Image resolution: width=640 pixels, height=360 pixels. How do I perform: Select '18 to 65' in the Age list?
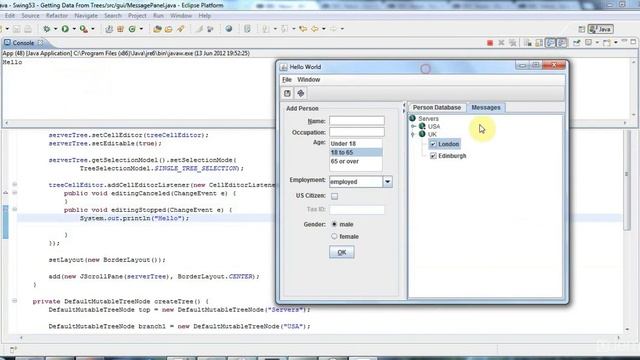coord(356,153)
